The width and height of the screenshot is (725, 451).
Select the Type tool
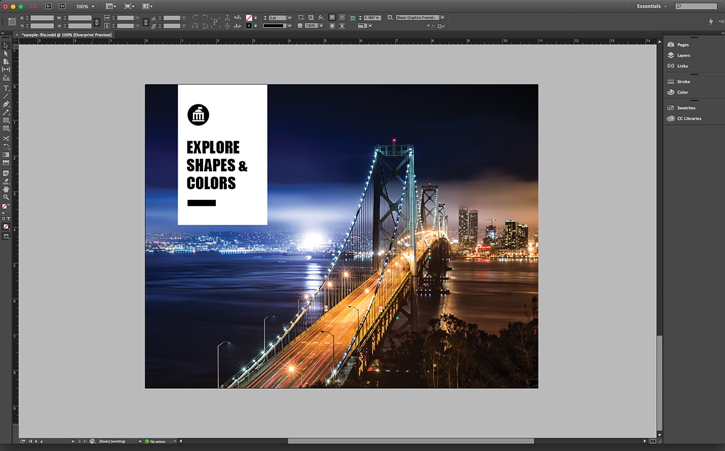pos(6,88)
